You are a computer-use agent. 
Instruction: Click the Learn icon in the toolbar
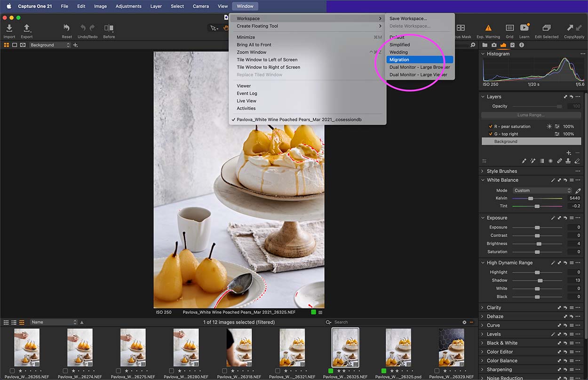(x=524, y=28)
